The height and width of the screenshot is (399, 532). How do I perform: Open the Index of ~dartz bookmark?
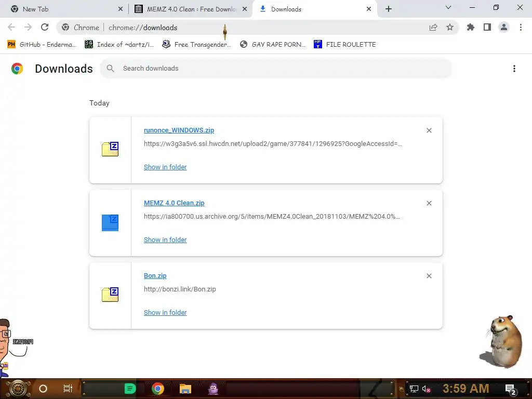click(119, 45)
